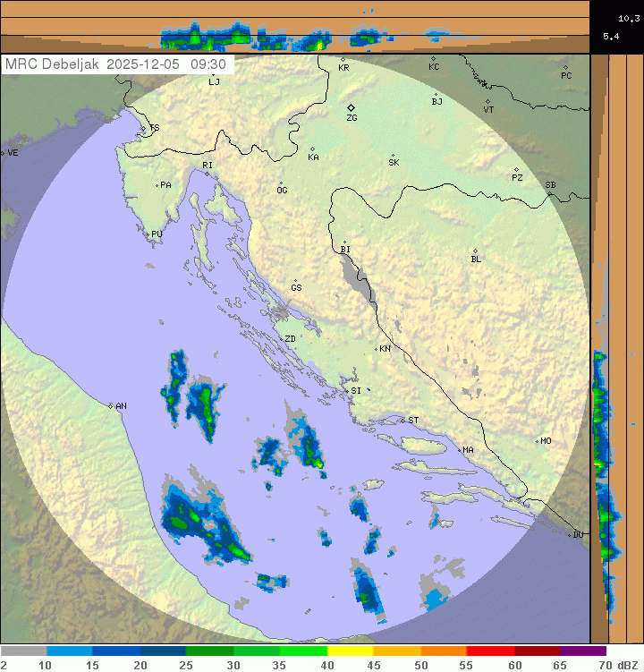Viewport: 644px width, 672px height.
Task: Click the VE Venice marker at the left edge
Action: pyautogui.click(x=3, y=153)
